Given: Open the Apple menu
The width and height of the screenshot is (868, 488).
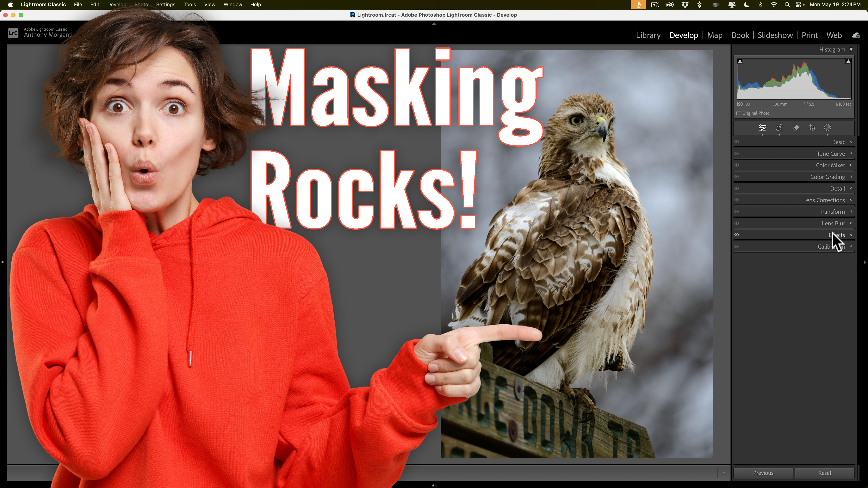Looking at the screenshot, I should [10, 5].
